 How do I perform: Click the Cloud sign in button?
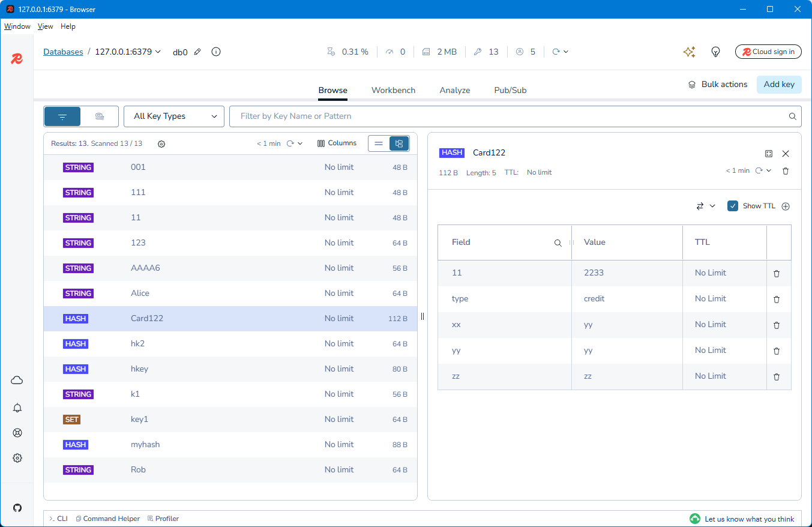(768, 52)
